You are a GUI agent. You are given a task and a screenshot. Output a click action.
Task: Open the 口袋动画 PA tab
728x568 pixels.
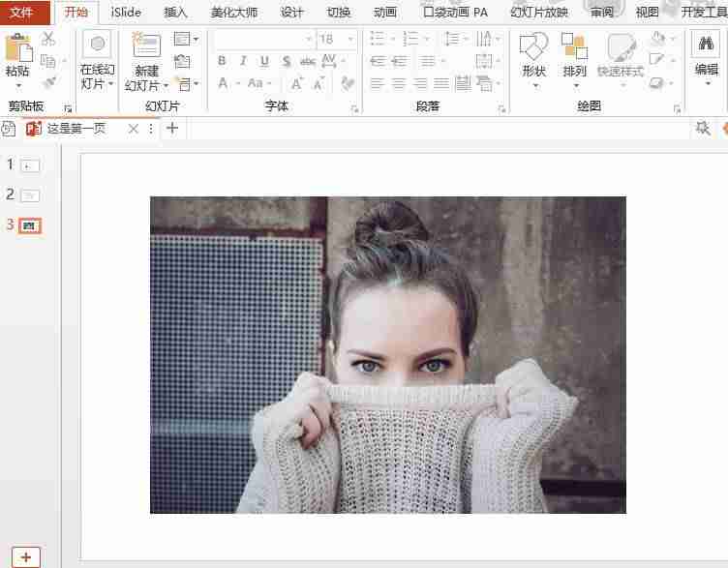tap(455, 12)
